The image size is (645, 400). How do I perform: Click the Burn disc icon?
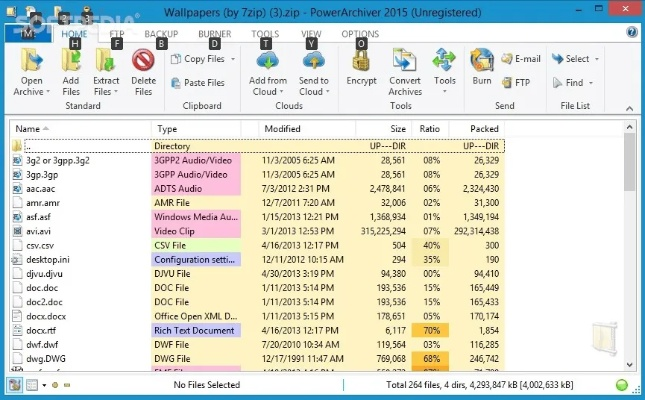[481, 59]
